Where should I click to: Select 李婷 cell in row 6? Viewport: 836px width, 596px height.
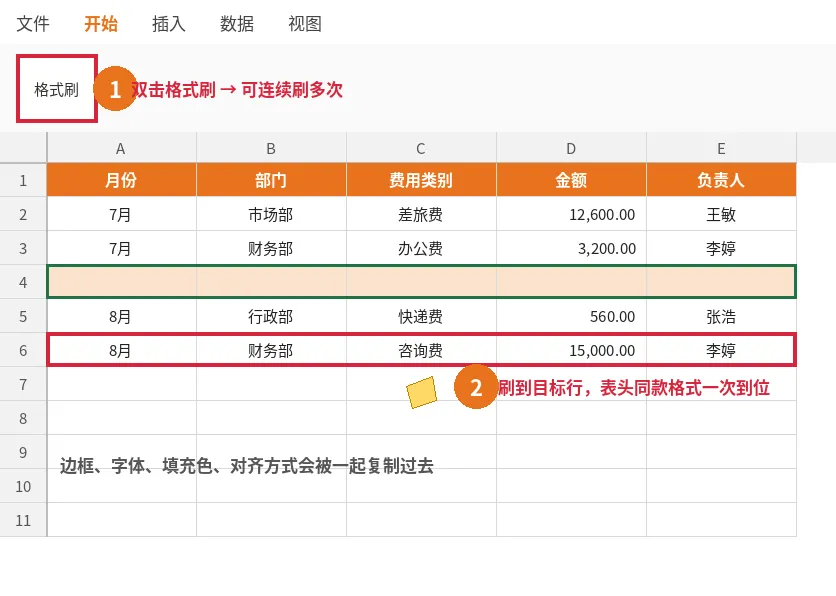pos(721,350)
